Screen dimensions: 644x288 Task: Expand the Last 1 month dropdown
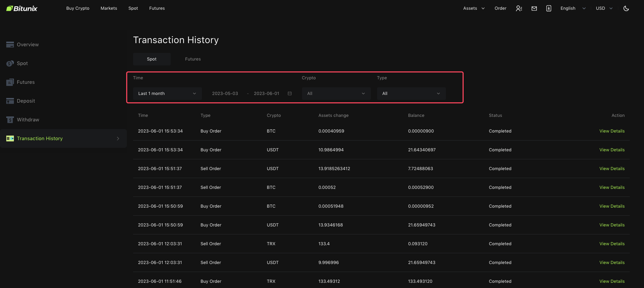(x=167, y=94)
